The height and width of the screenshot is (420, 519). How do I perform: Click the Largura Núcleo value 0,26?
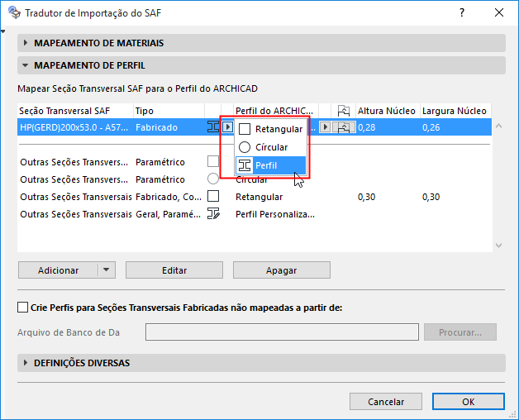(x=431, y=127)
